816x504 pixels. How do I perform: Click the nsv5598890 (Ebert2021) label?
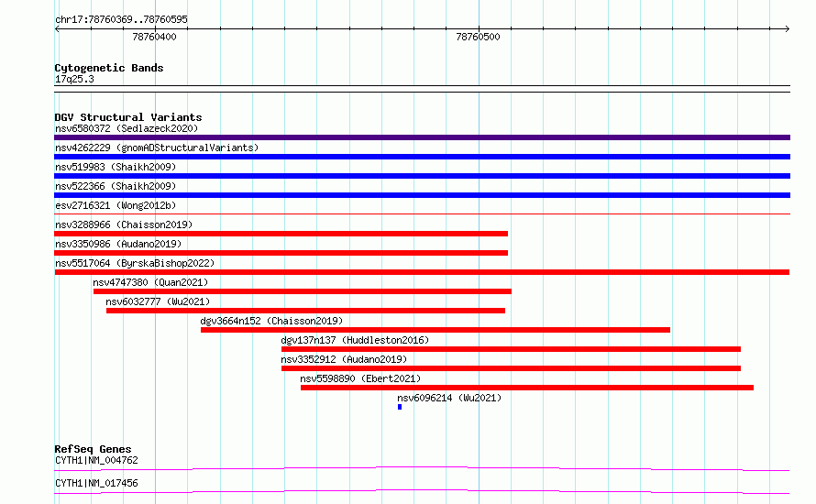click(x=360, y=378)
